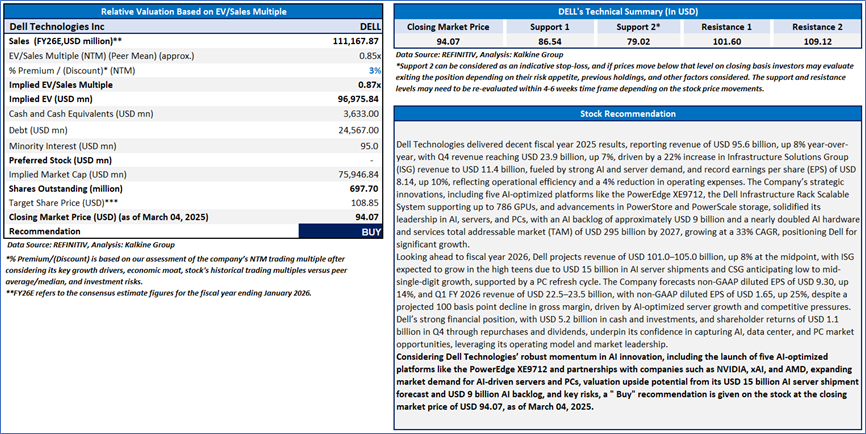This screenshot has height=434, width=866.
Task: Select the closing market price 94.07 in valuation table
Action: pyautogui.click(x=368, y=217)
